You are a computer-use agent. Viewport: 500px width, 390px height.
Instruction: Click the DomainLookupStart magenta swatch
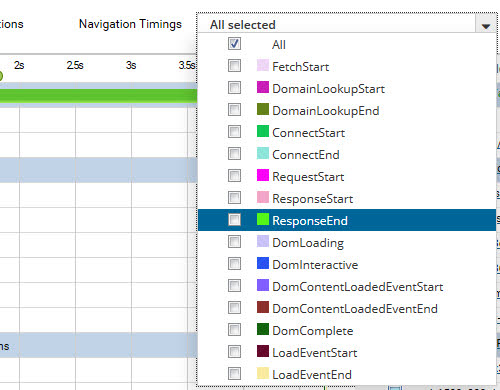263,87
